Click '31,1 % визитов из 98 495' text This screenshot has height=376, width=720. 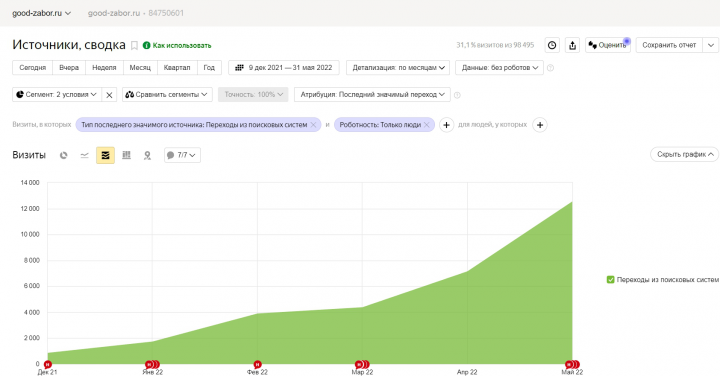(x=495, y=45)
